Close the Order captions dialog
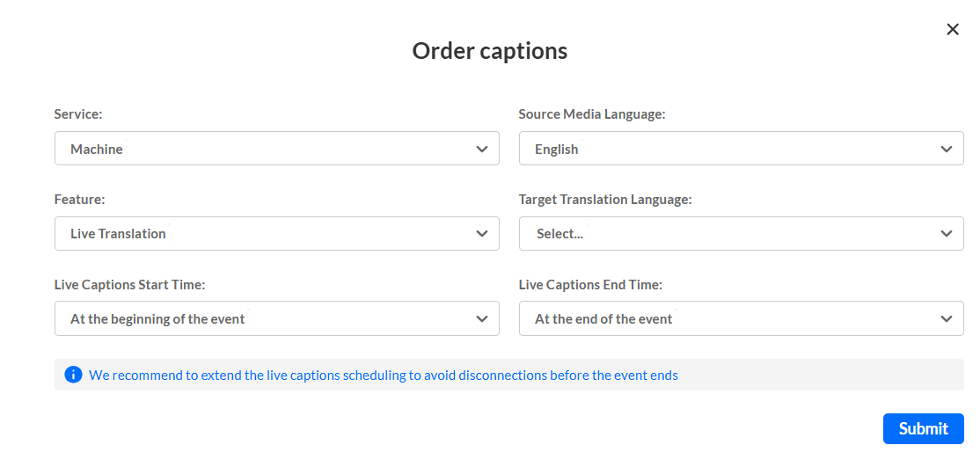980x467 pixels. coord(952,29)
